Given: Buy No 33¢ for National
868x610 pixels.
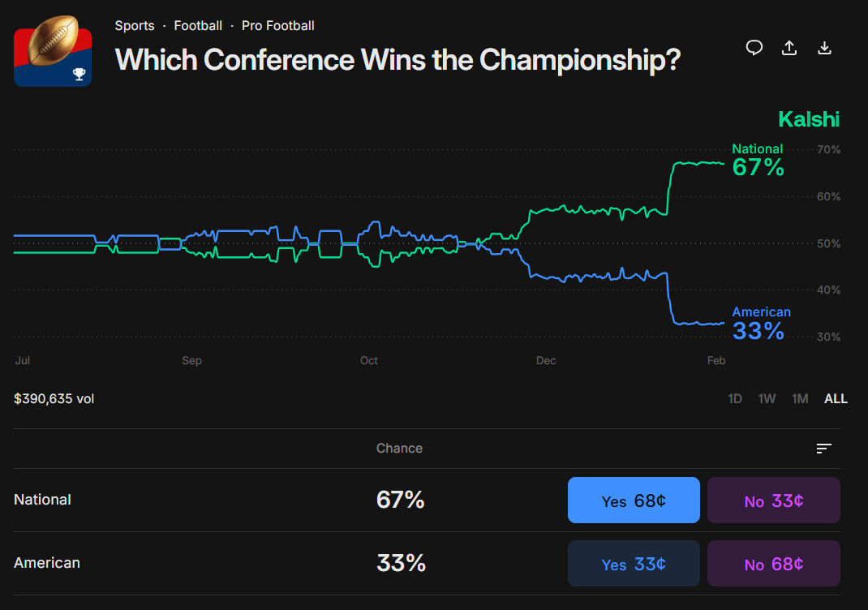Looking at the screenshot, I should coord(774,500).
